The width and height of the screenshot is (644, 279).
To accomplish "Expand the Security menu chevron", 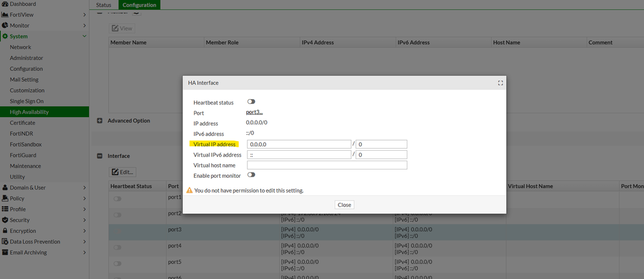I will point(84,220).
